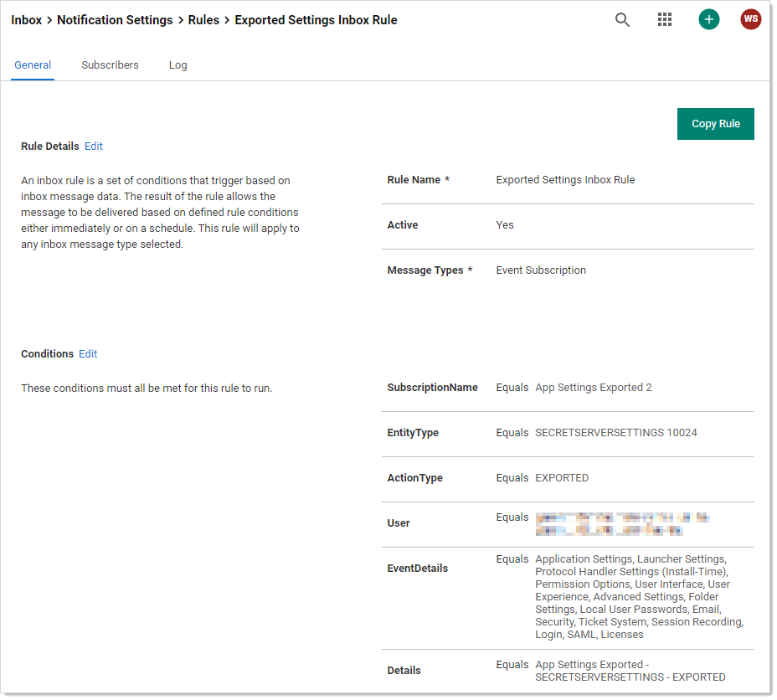Click the green plus create icon

pos(708,20)
